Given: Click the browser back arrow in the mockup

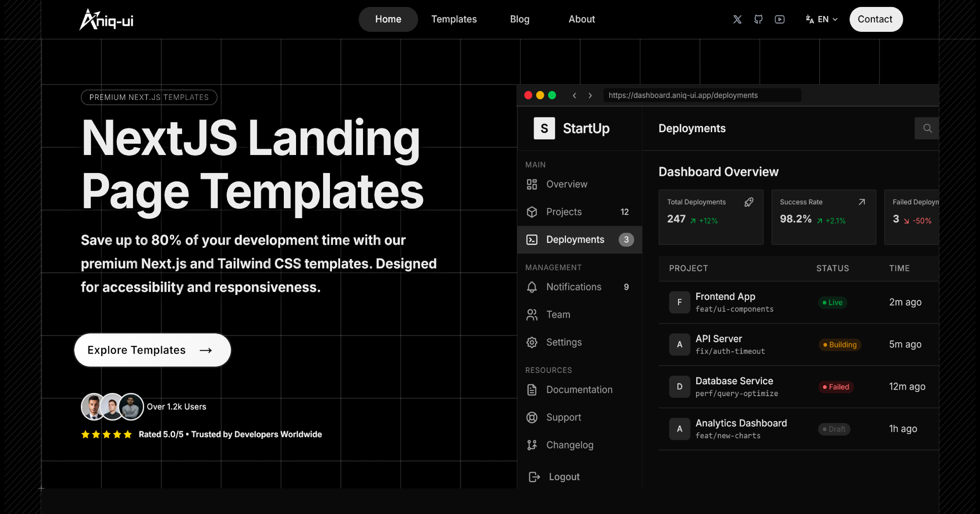Looking at the screenshot, I should tap(575, 95).
